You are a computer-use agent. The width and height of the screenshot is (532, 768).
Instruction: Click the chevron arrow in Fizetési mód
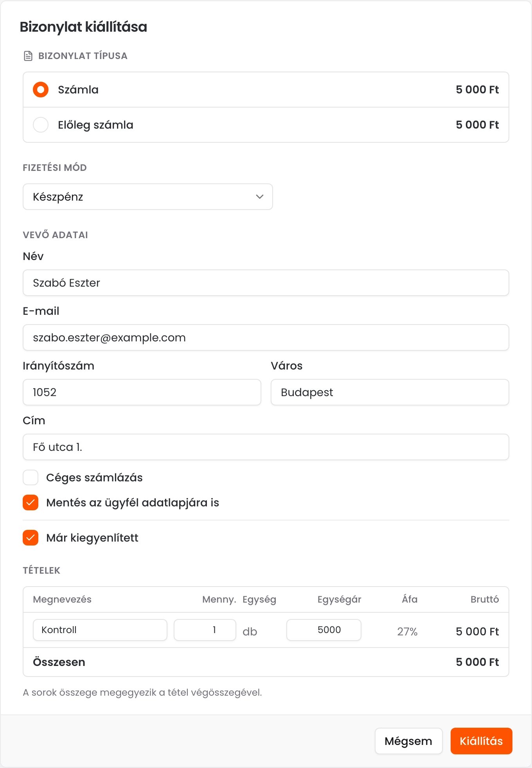click(259, 197)
